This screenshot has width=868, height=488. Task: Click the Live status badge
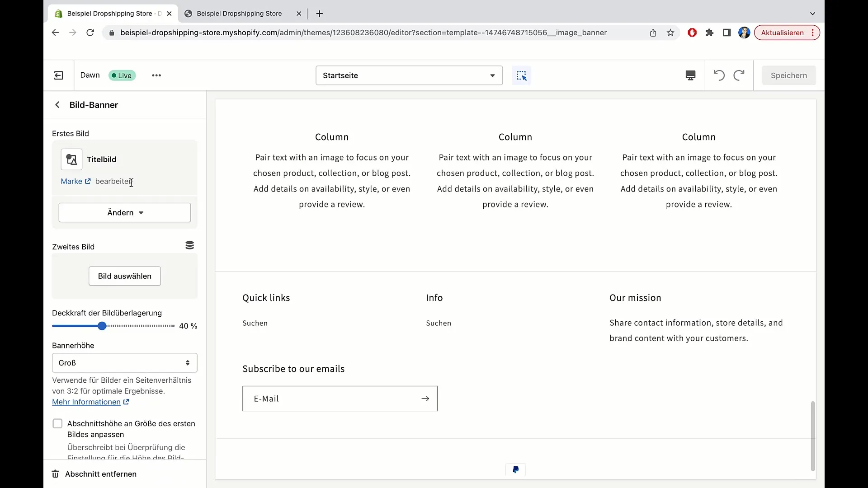pyautogui.click(x=122, y=75)
